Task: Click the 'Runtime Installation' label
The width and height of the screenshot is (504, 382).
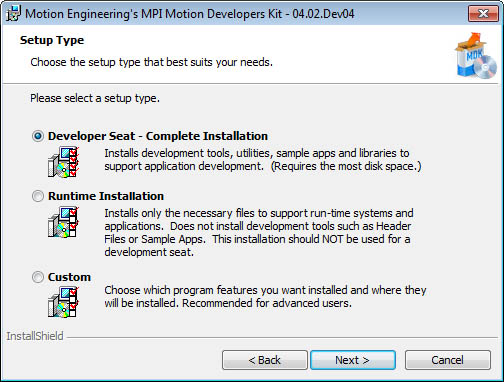Action: click(106, 196)
